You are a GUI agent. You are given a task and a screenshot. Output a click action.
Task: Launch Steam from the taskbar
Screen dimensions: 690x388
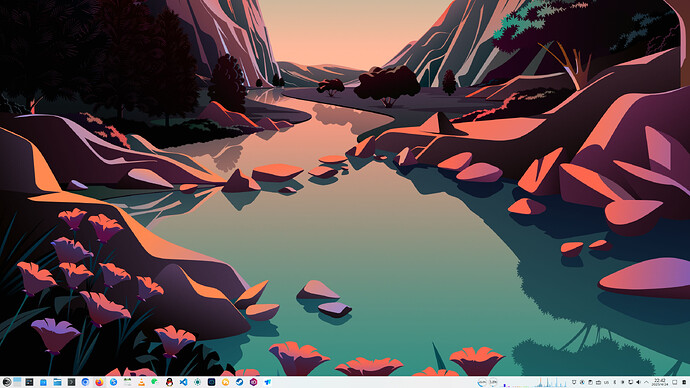(239, 382)
